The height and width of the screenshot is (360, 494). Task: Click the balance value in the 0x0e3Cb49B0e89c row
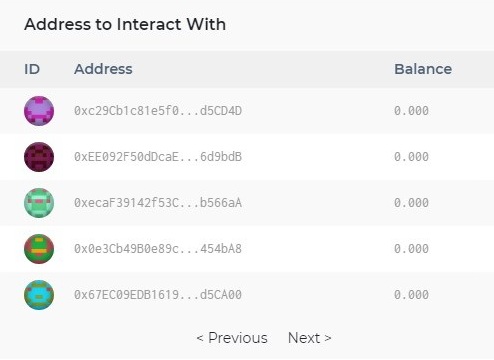(411, 249)
